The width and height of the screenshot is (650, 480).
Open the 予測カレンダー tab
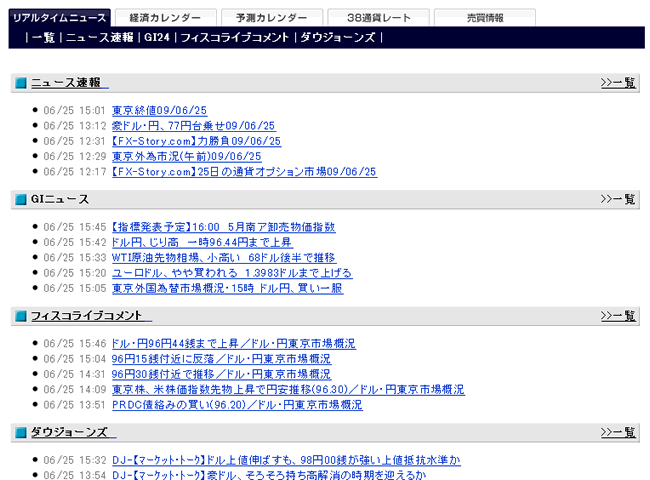[272, 18]
